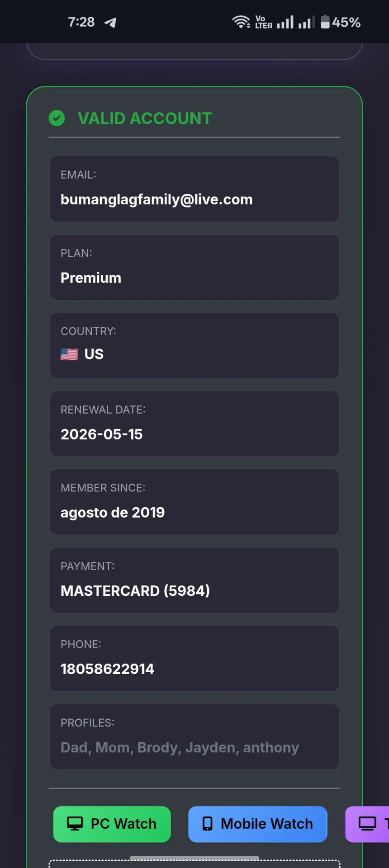This screenshot has width=389, height=868.
Task: Tap the phone icon on Mobile Watch
Action: point(207,824)
